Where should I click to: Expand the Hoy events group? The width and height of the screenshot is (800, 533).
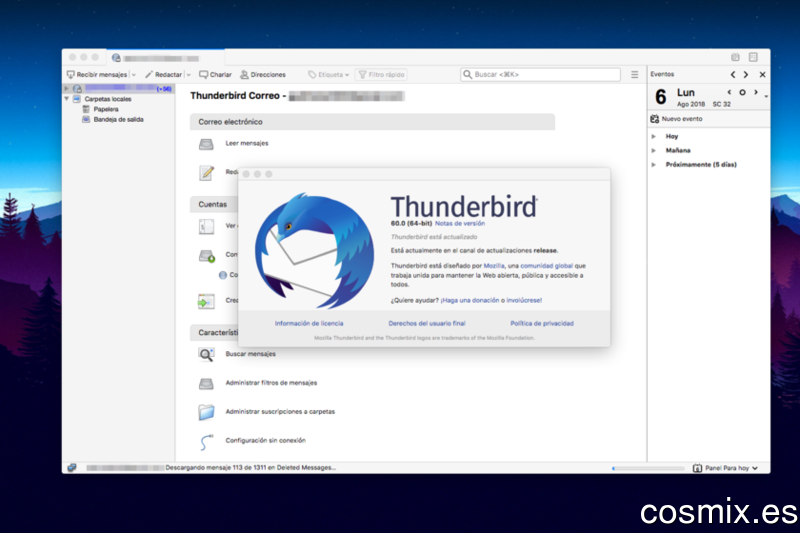[x=654, y=136]
